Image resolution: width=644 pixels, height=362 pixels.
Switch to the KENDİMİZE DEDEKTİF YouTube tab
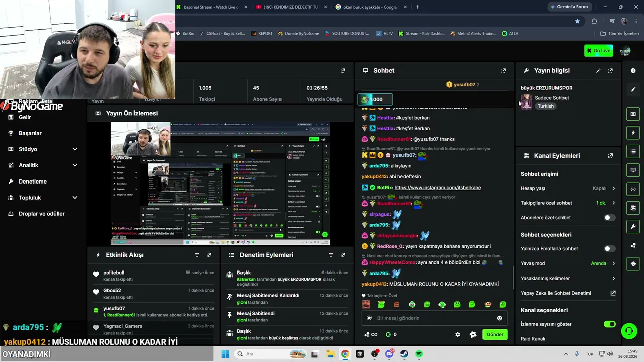point(291,7)
